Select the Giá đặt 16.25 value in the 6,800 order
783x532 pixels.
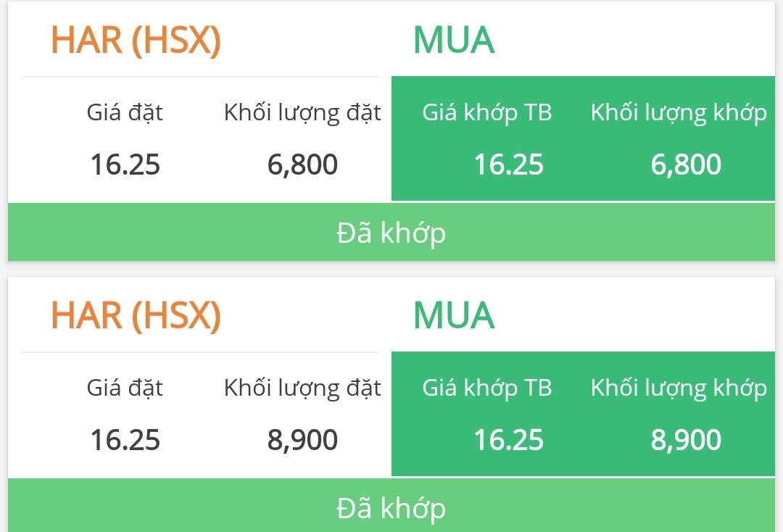tap(125, 165)
